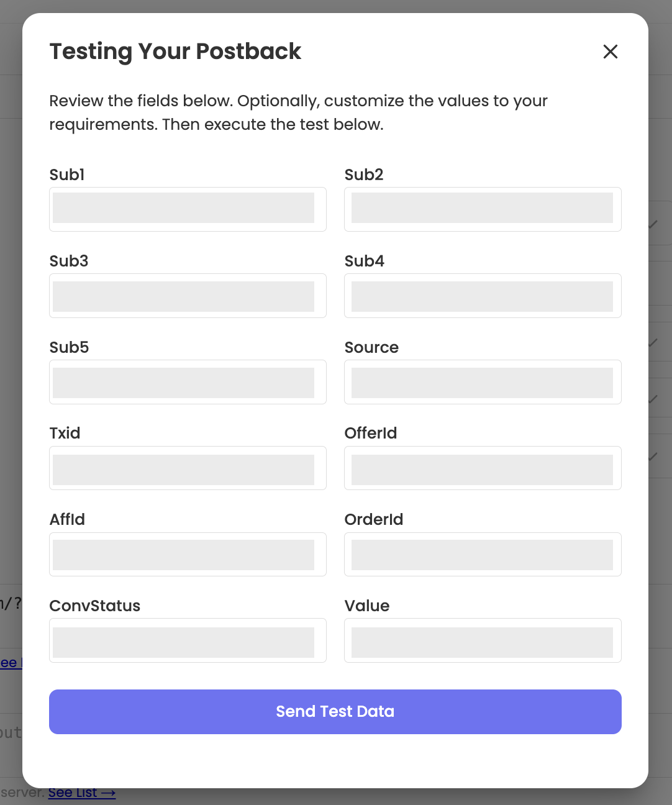672x805 pixels.
Task: Focus the Sub1 input field
Action: (x=188, y=209)
